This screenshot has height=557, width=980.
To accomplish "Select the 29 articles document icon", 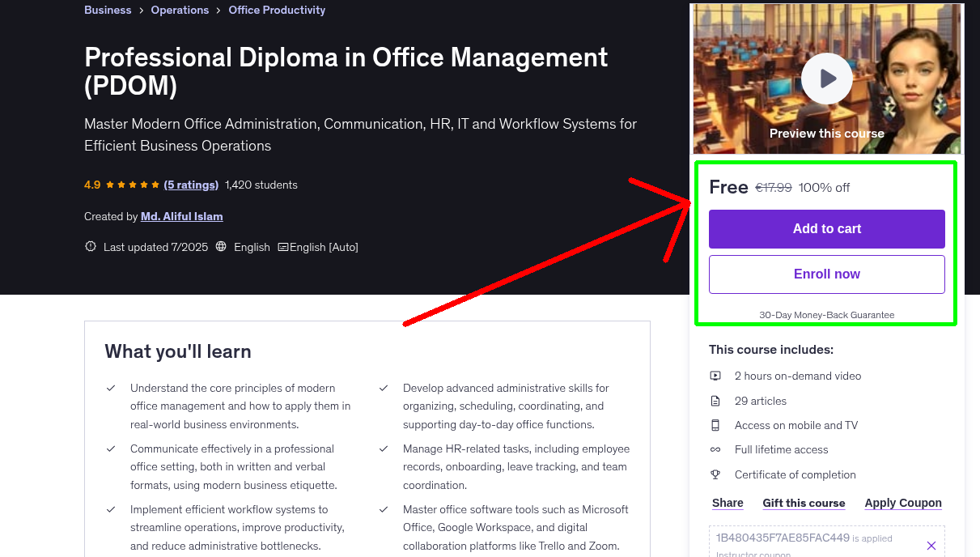I will [x=715, y=400].
